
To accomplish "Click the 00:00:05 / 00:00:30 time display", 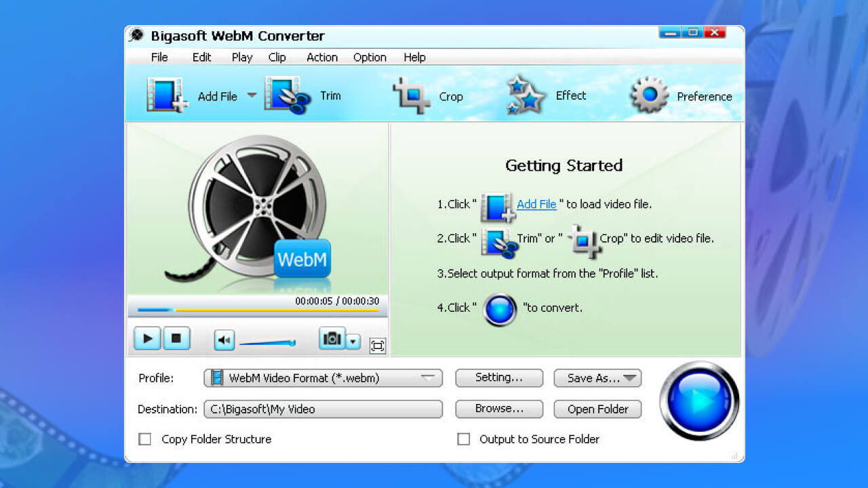I will tap(337, 301).
